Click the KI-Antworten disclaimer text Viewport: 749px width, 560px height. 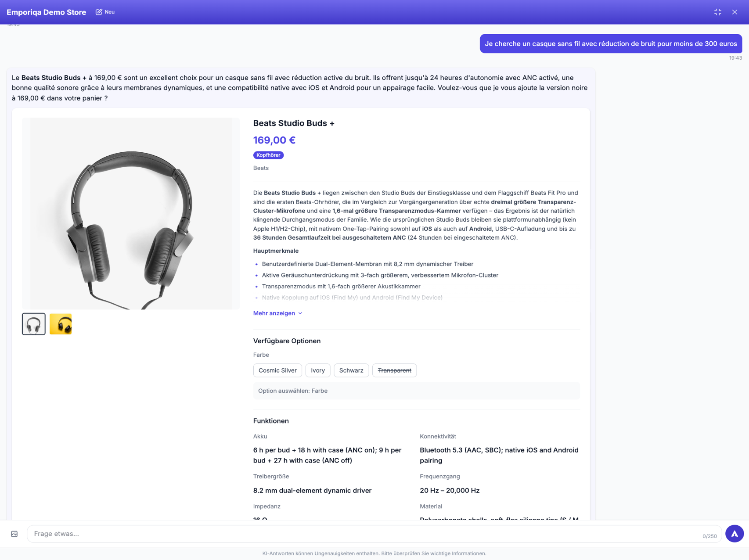[374, 553]
